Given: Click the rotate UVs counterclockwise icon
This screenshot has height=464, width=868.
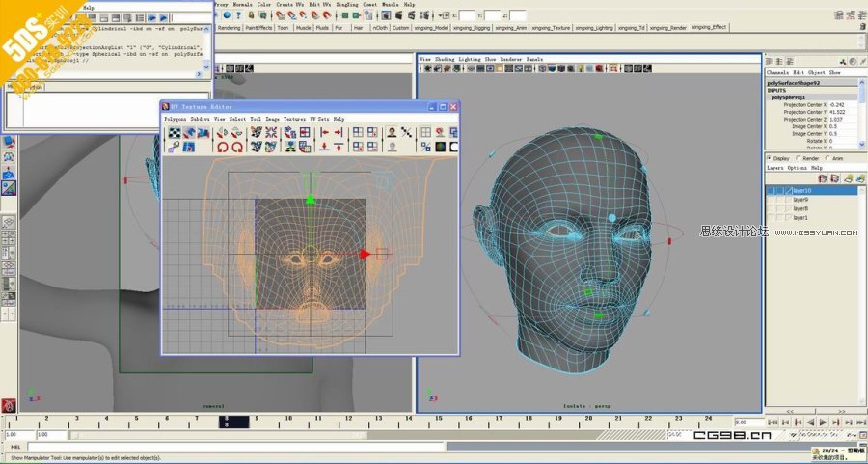Looking at the screenshot, I should click(222, 147).
